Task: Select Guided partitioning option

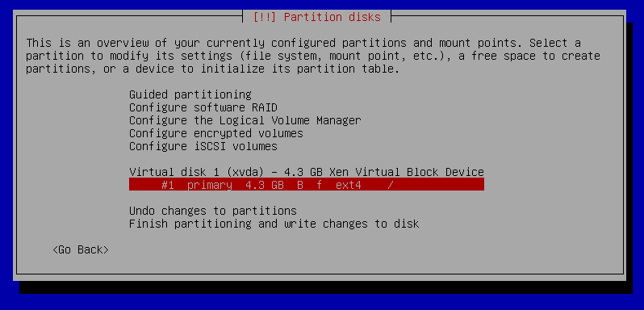Action: (190, 94)
